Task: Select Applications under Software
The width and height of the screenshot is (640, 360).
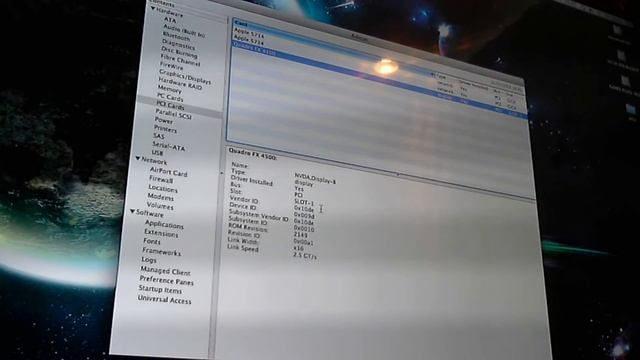Action: point(164,224)
